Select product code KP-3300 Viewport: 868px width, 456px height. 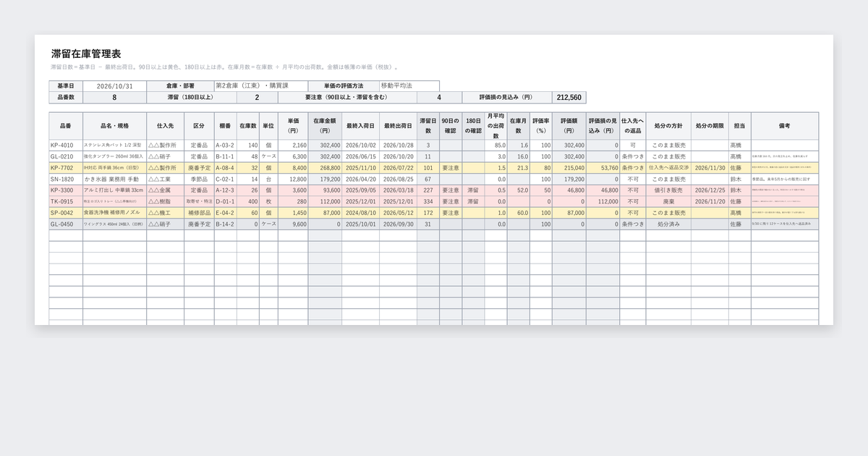pos(66,190)
